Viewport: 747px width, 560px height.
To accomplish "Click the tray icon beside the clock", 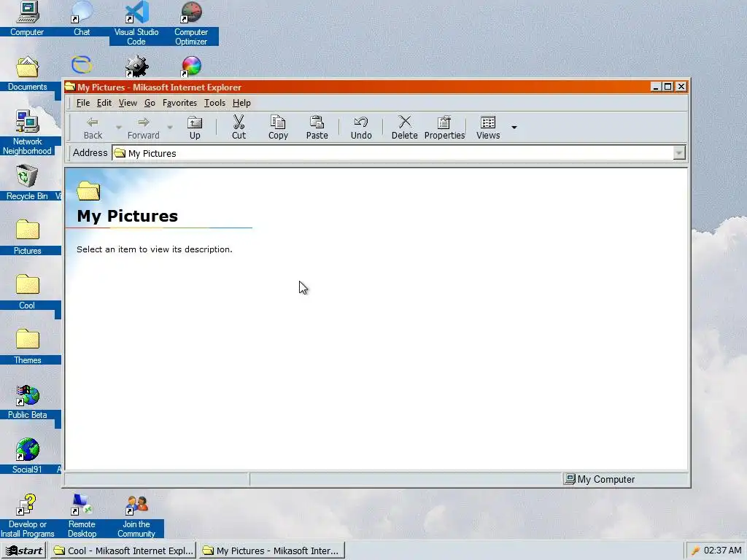I will tap(695, 551).
